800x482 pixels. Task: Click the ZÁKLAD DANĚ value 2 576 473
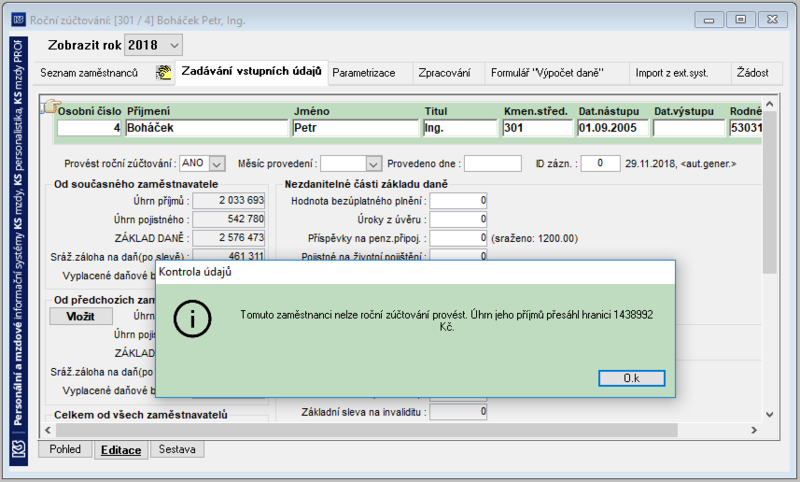tap(229, 238)
